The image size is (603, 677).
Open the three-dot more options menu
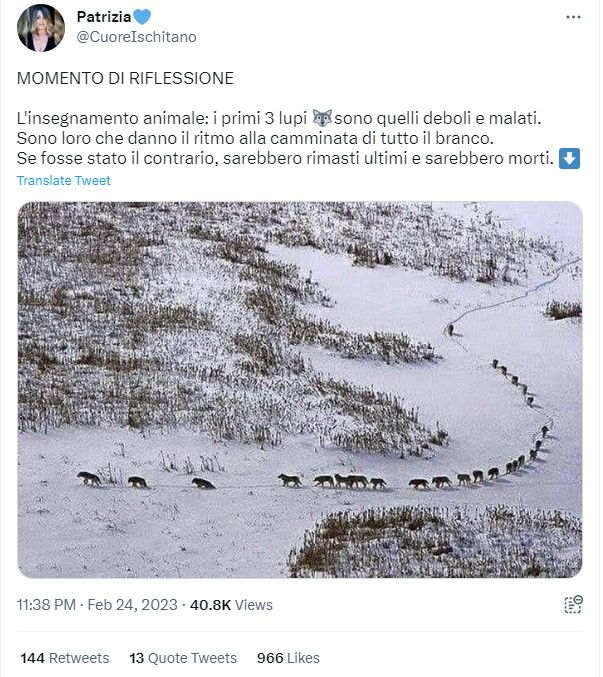click(573, 17)
